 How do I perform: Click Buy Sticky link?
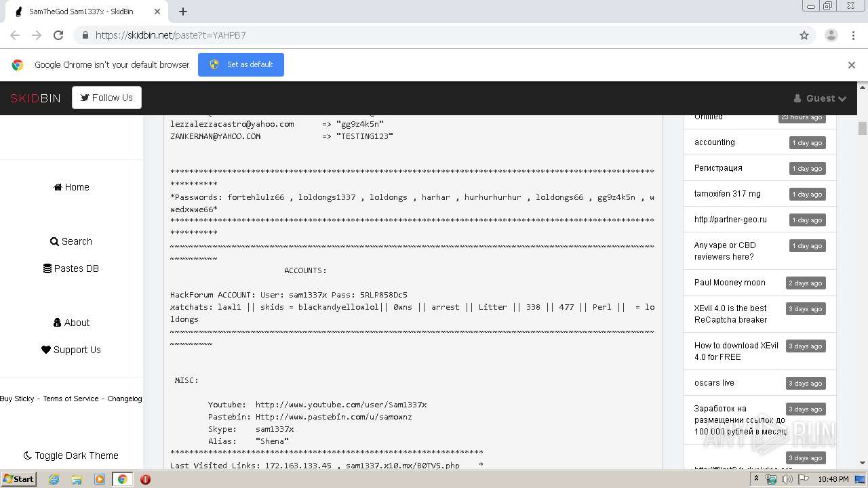coord(17,399)
